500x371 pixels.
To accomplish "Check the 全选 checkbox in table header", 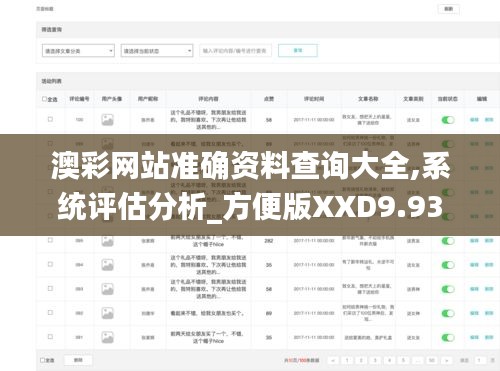I will 44,99.
